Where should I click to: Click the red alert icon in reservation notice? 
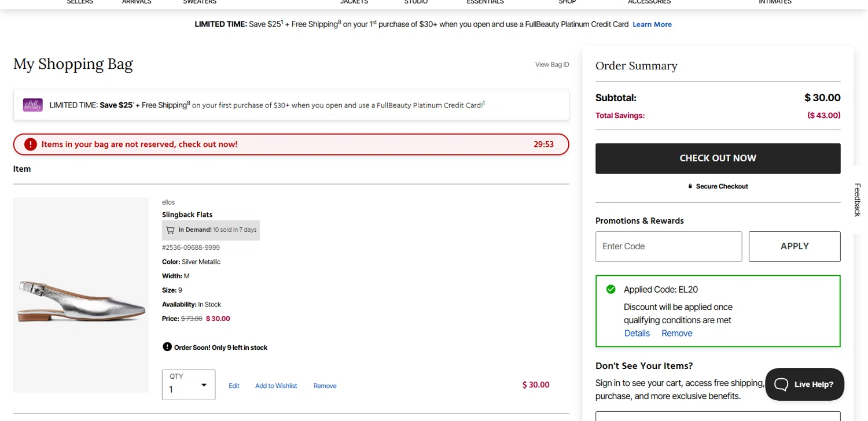[31, 145]
